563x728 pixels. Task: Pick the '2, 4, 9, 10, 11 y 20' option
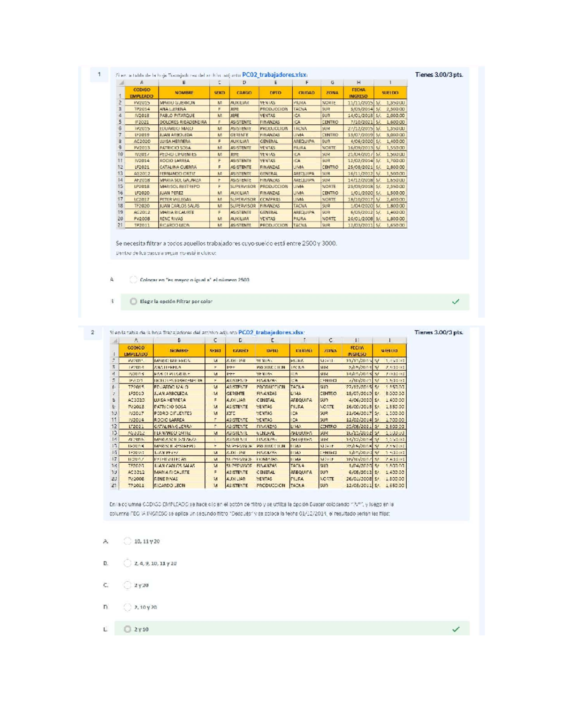click(127, 563)
